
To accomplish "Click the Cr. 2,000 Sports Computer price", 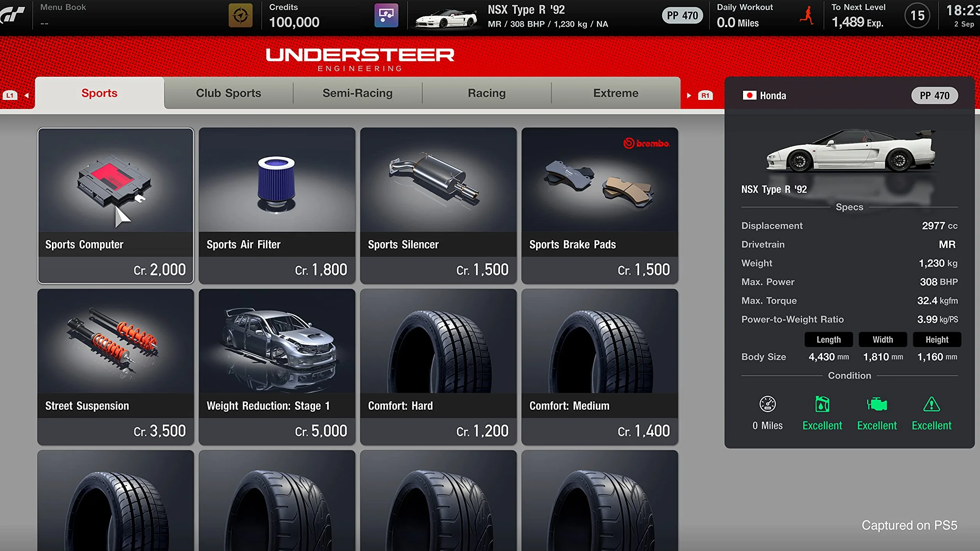I will tap(160, 270).
